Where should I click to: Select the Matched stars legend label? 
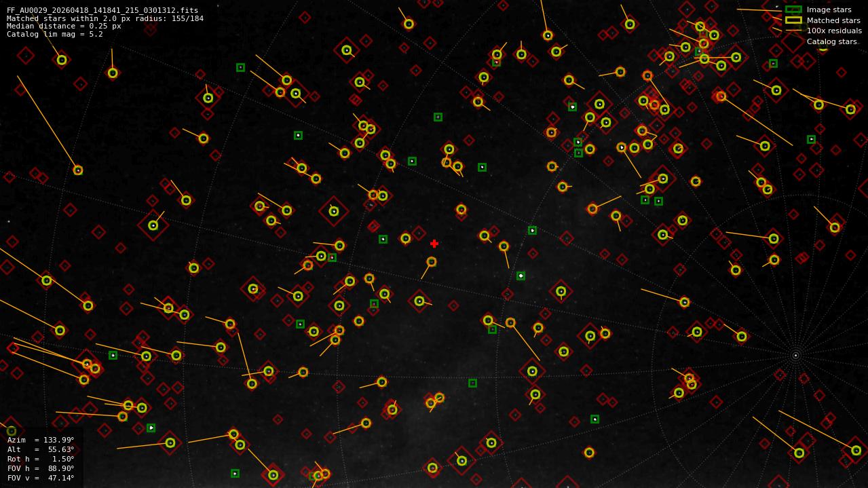(x=833, y=20)
